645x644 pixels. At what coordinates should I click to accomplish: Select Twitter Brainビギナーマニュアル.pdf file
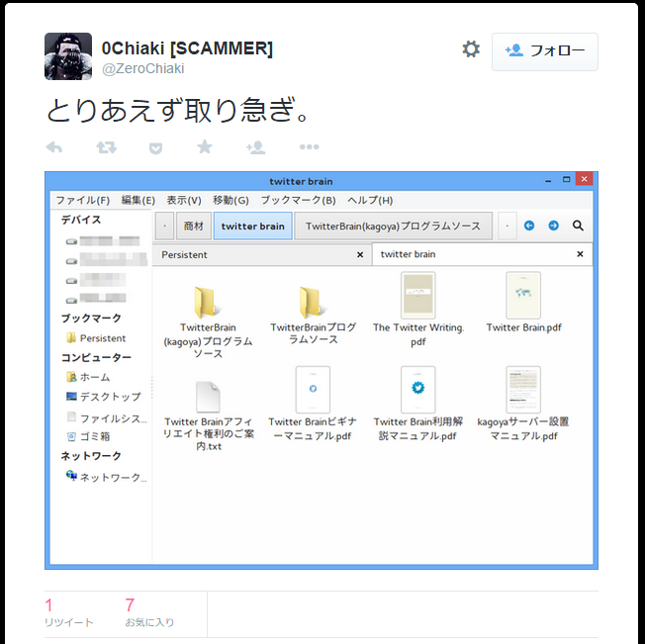pos(313,405)
